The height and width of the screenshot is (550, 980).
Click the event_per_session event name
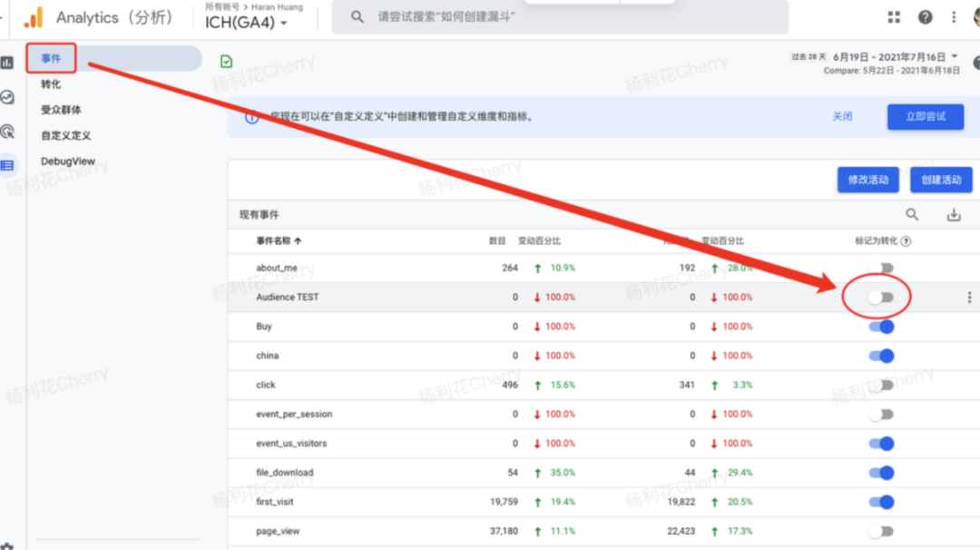[294, 414]
